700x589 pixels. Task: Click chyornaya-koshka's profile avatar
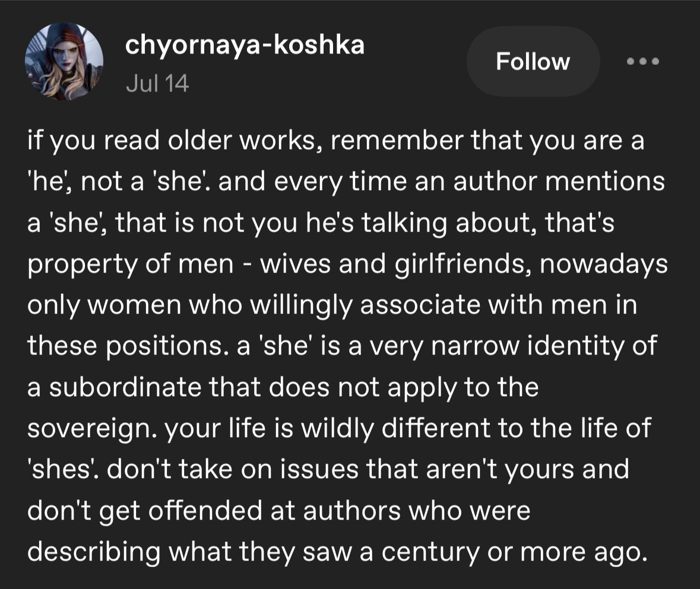click(64, 61)
